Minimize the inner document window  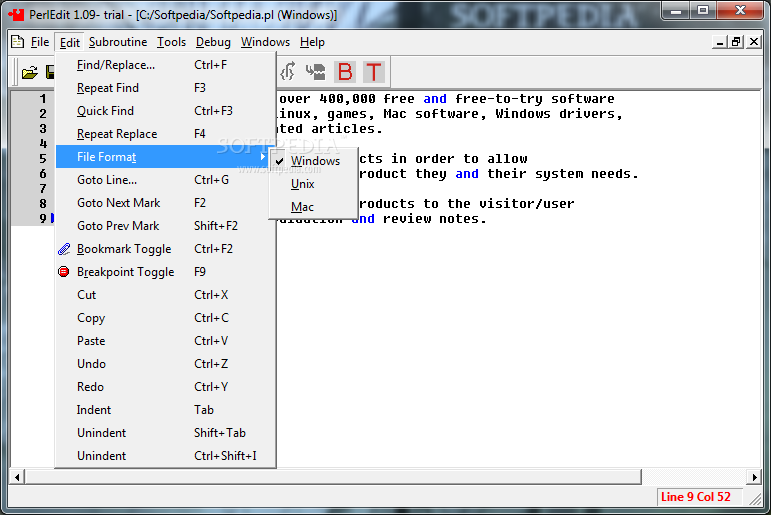(x=719, y=42)
